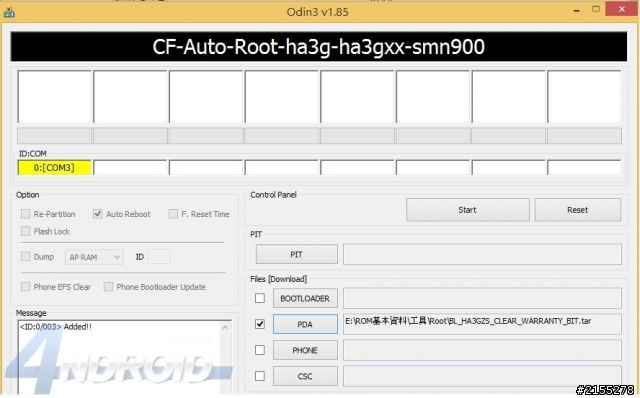This screenshot has height=398, width=640.
Task: Click the CSC file path field
Action: 482,376
